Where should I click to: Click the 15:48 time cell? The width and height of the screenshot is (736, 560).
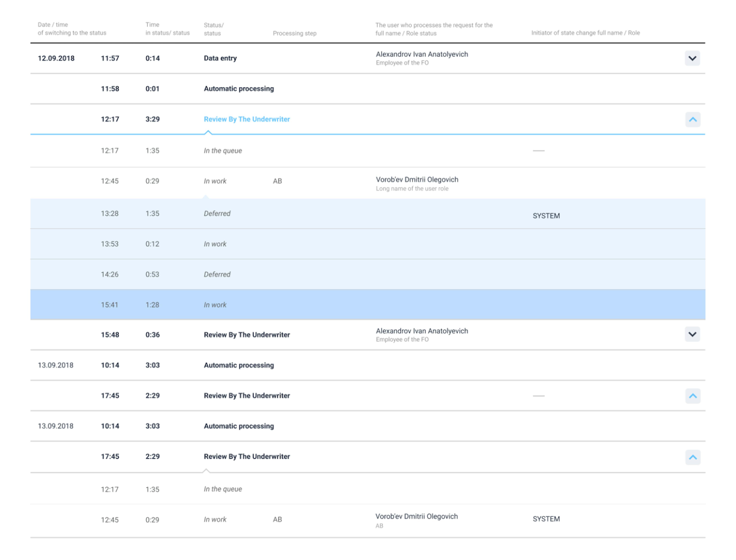click(x=110, y=335)
